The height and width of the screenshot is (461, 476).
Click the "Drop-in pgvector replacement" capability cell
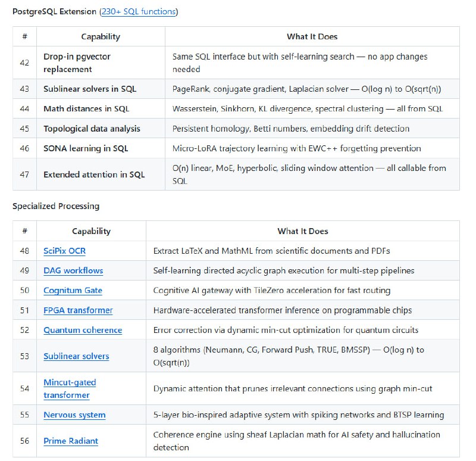tap(77, 63)
